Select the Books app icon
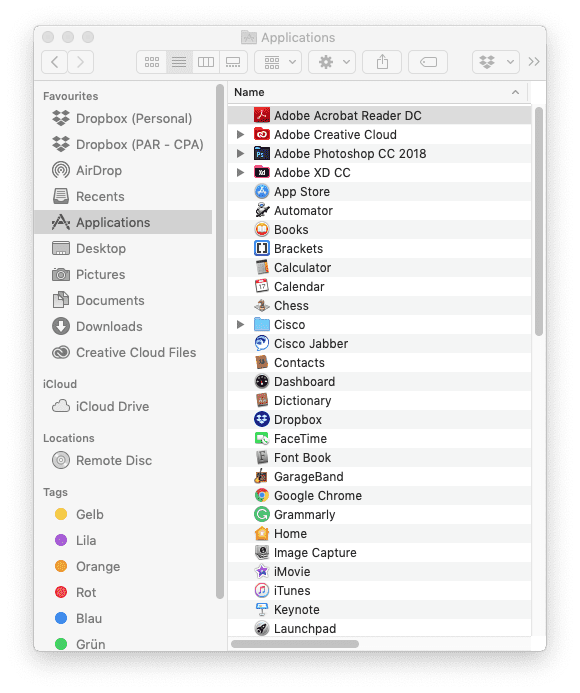Image resolution: width=580 pixels, height=693 pixels. 262,229
